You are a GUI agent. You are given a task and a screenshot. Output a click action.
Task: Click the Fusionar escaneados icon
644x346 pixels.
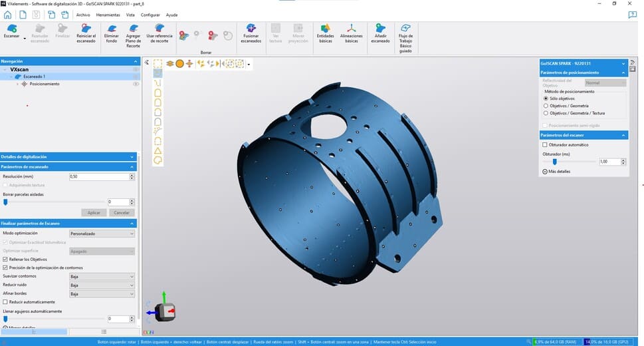tap(251, 28)
